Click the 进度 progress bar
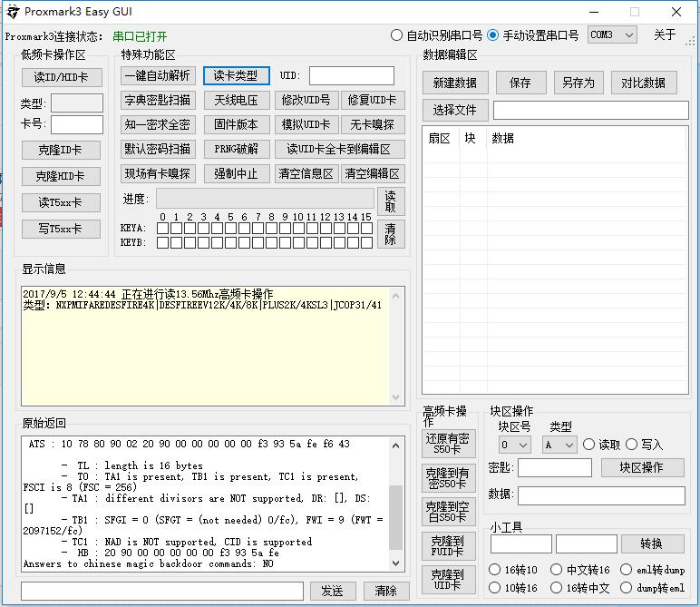The width and height of the screenshot is (700, 607). [x=265, y=199]
